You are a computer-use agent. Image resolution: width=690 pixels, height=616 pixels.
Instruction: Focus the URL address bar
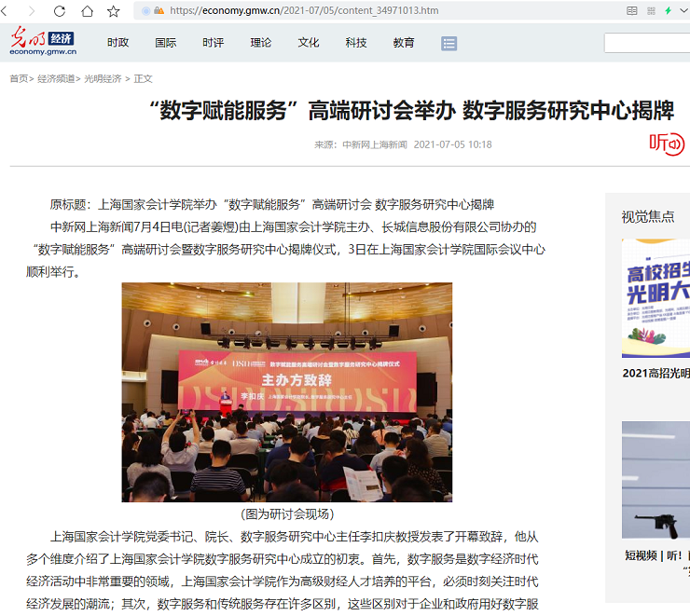point(373,11)
